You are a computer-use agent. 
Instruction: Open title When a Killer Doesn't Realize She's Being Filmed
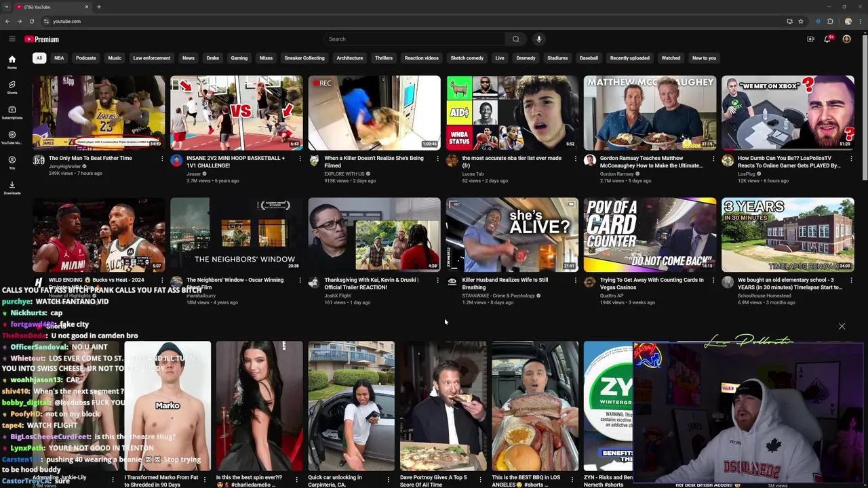coord(374,162)
